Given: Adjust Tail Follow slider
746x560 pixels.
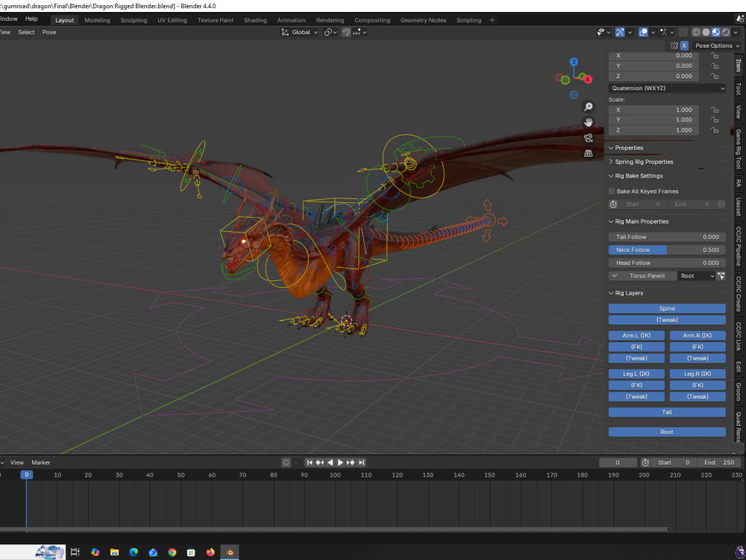Looking at the screenshot, I should point(667,237).
